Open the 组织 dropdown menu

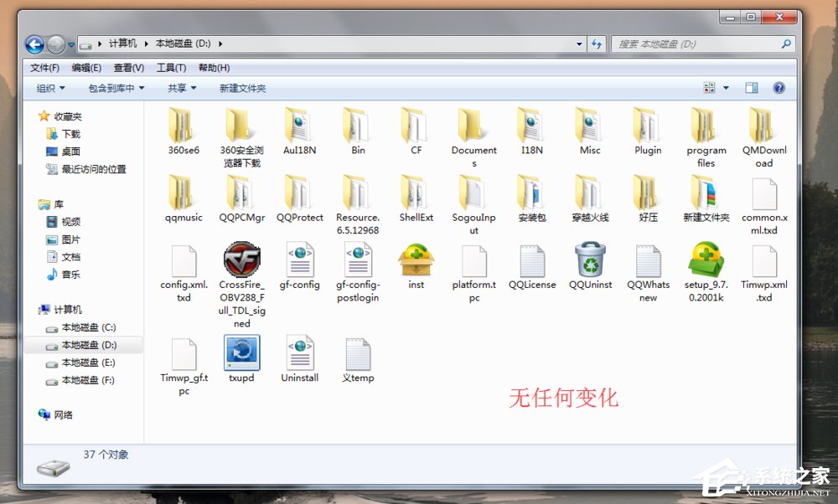click(x=49, y=87)
